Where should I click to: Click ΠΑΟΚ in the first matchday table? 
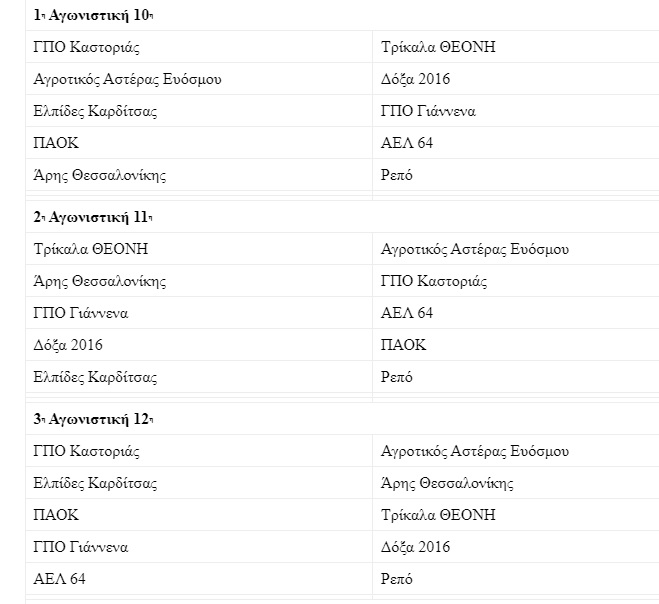[56, 143]
